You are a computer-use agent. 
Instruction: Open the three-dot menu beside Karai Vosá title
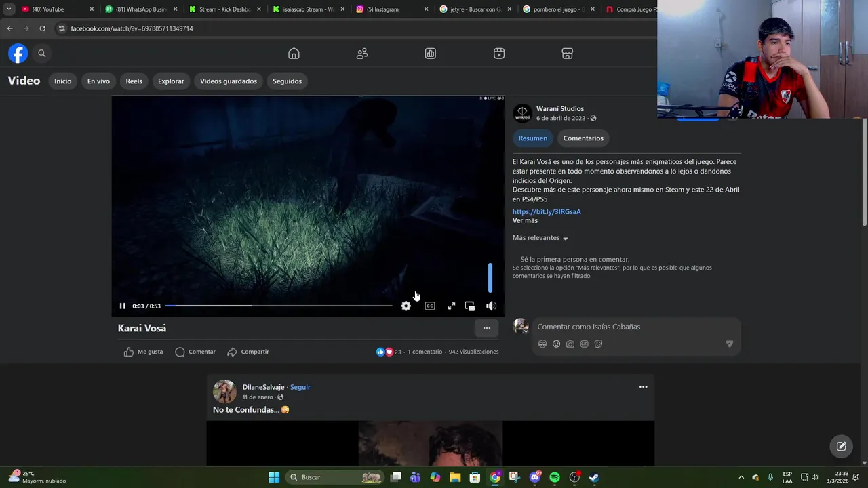click(x=487, y=328)
